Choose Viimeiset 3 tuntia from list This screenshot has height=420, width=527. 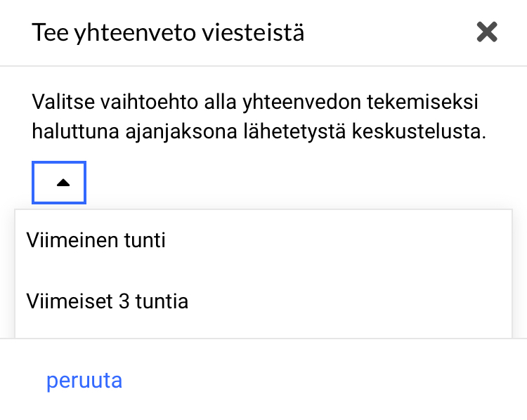[x=107, y=302]
